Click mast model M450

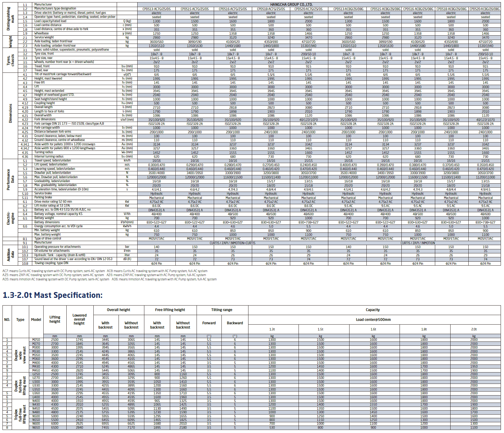click(36, 370)
